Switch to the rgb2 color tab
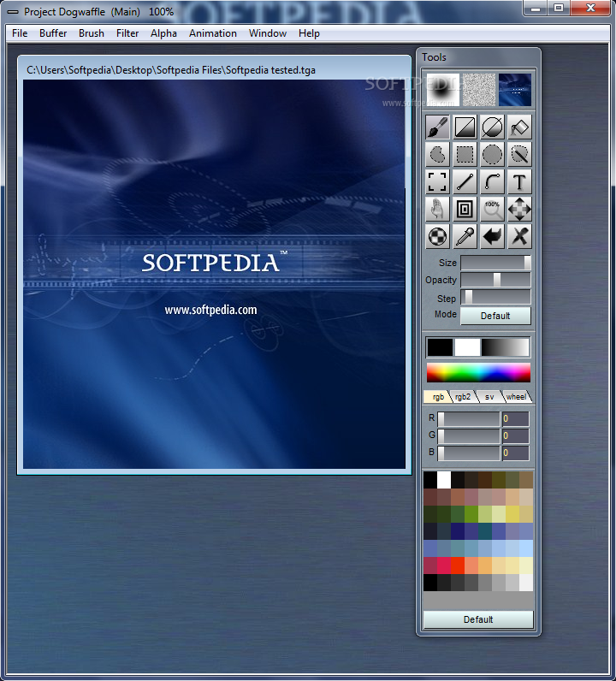This screenshot has width=616, height=681. 463,396
